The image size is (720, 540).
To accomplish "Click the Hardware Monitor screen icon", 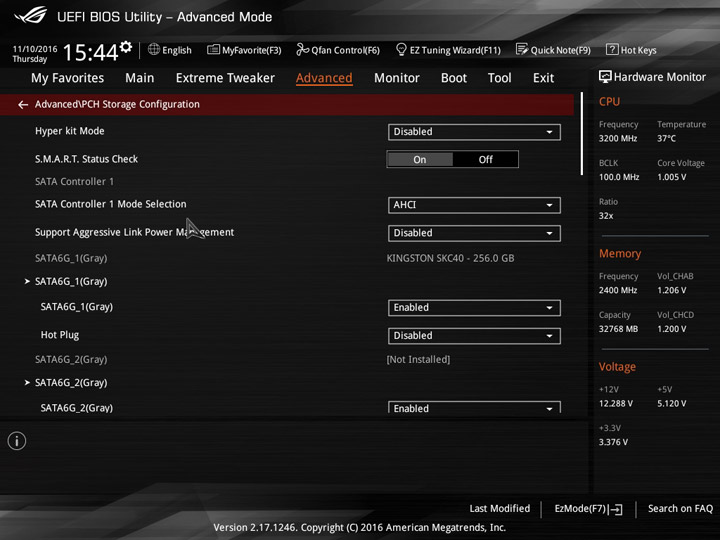I will 605,77.
